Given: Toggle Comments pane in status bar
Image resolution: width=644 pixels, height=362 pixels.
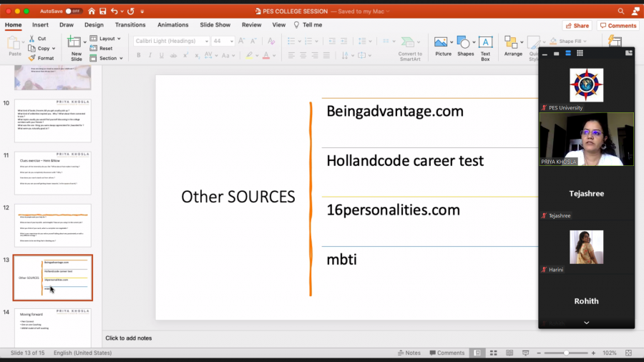Looking at the screenshot, I should (446, 353).
